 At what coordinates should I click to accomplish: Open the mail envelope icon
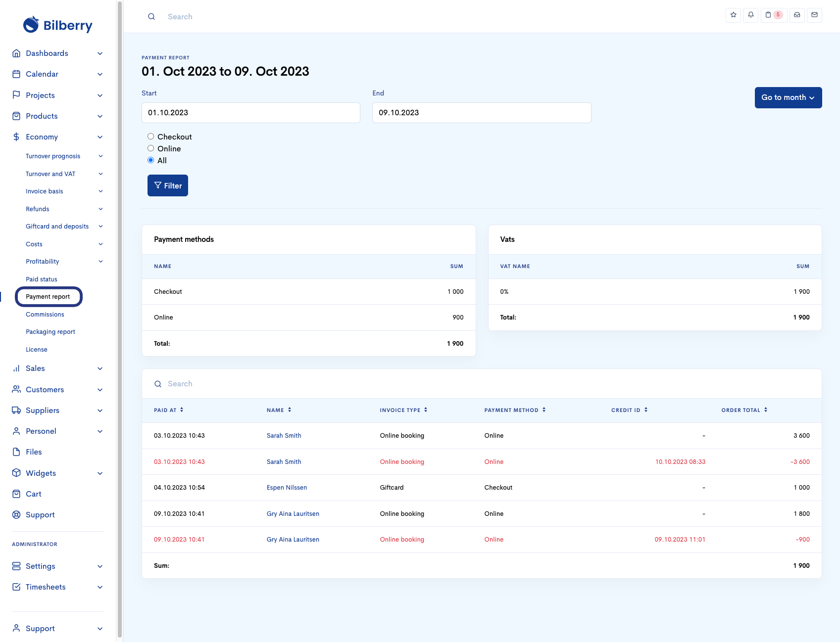[x=814, y=15]
